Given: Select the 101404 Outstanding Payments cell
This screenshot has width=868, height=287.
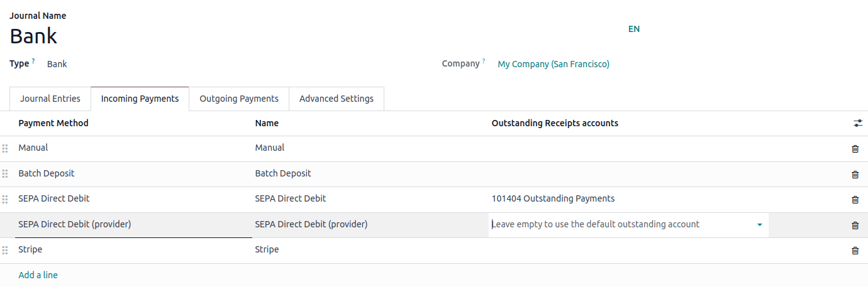Looking at the screenshot, I should click(x=553, y=199).
